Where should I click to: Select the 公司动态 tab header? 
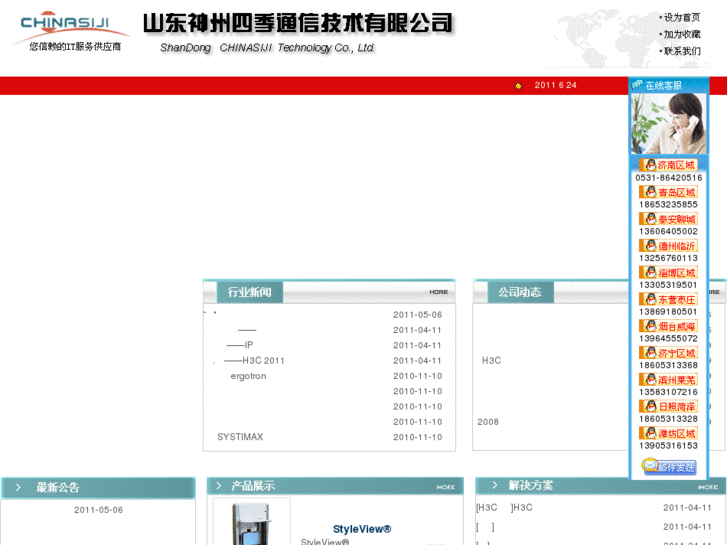(x=520, y=292)
